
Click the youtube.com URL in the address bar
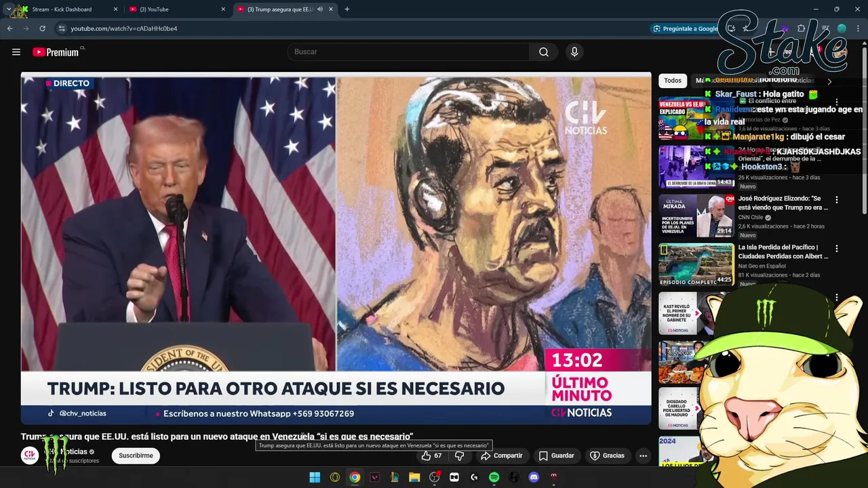pyautogui.click(x=124, y=28)
